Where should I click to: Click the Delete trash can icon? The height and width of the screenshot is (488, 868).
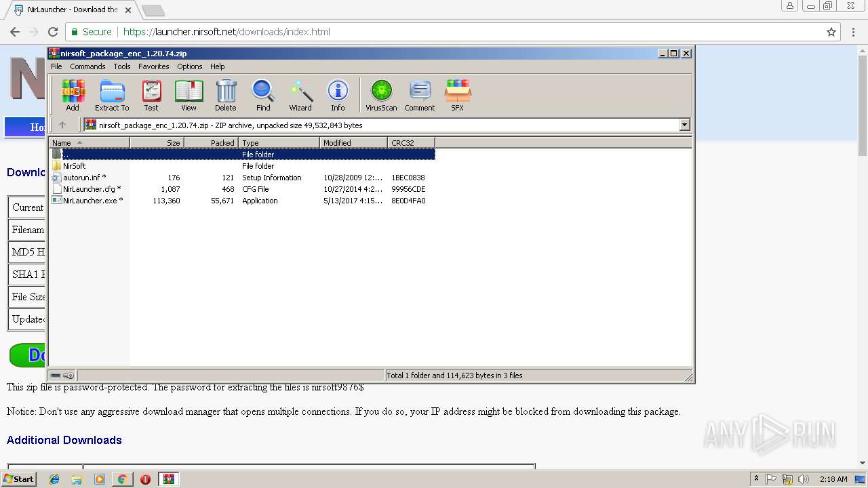226,95
